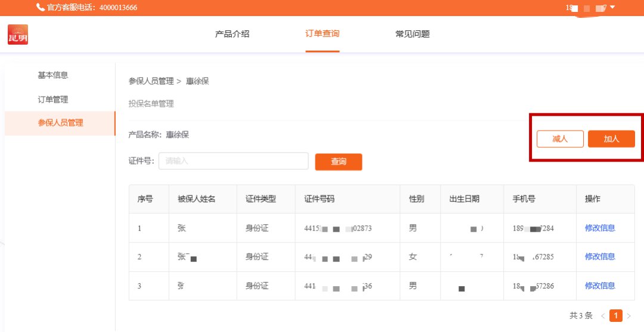Select 参保人员管理 sidebar item
The width and height of the screenshot is (644, 332).
pyautogui.click(x=60, y=123)
